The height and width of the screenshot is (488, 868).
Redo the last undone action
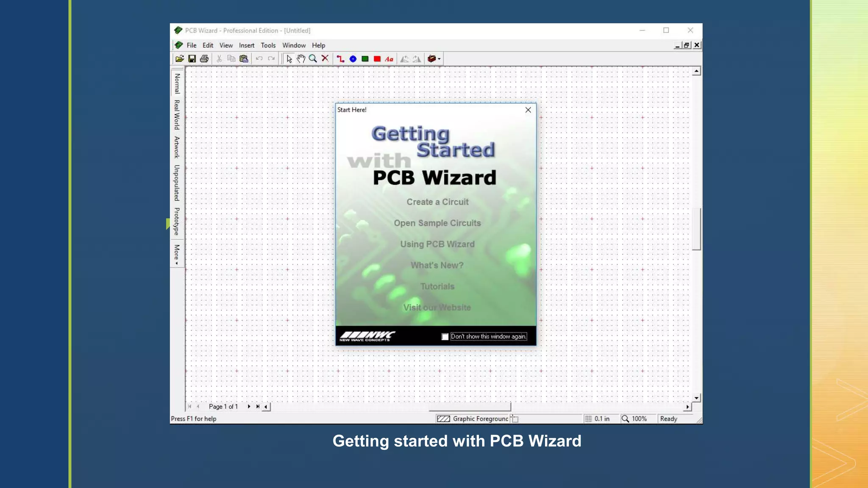point(271,59)
